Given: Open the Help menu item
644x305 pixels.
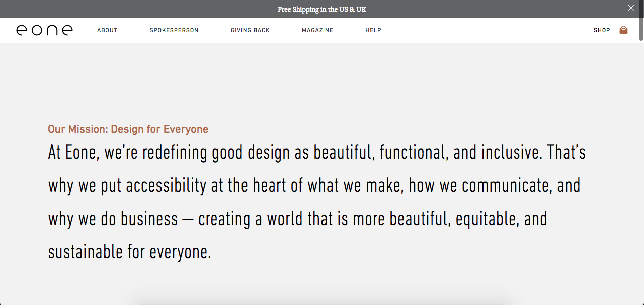Looking at the screenshot, I should (x=373, y=30).
